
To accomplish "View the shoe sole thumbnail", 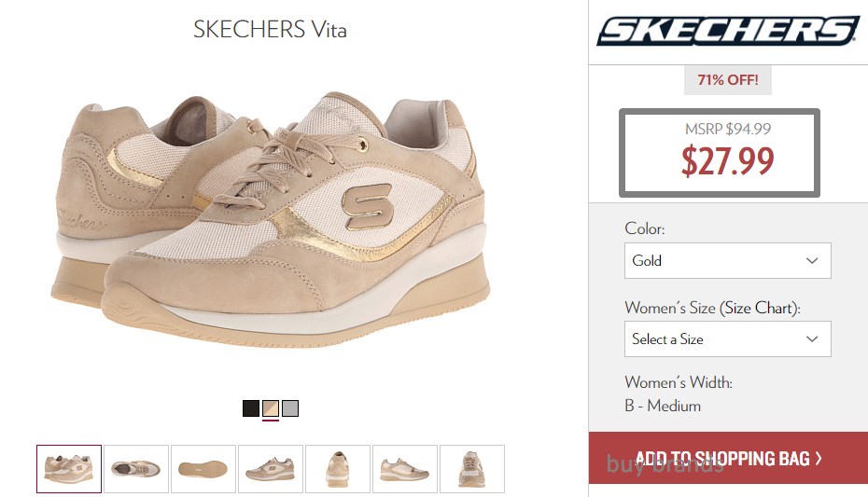I will click(203, 469).
